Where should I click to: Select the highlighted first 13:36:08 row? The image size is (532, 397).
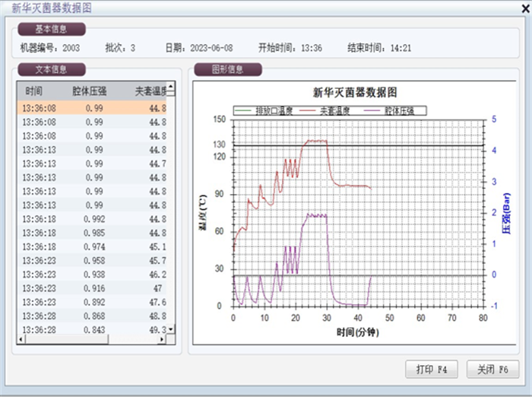pyautogui.click(x=91, y=108)
